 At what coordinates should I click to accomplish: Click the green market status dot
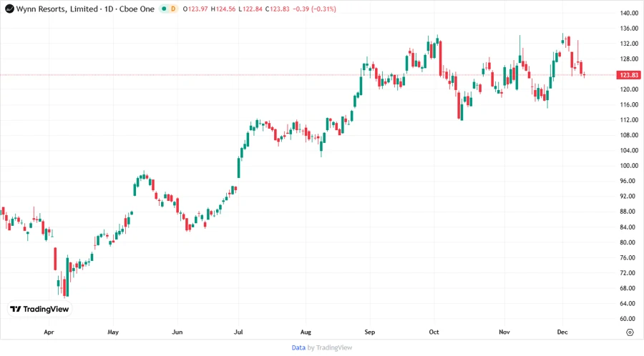(x=164, y=9)
